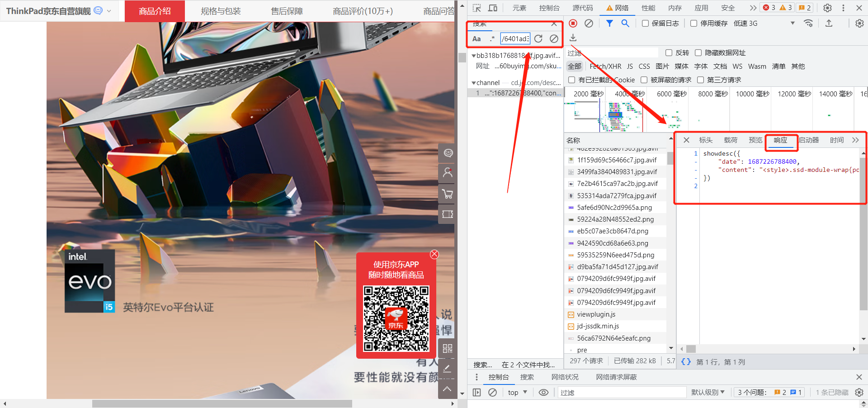
Task: Open the 响应 tab in request details
Action: [x=780, y=140]
